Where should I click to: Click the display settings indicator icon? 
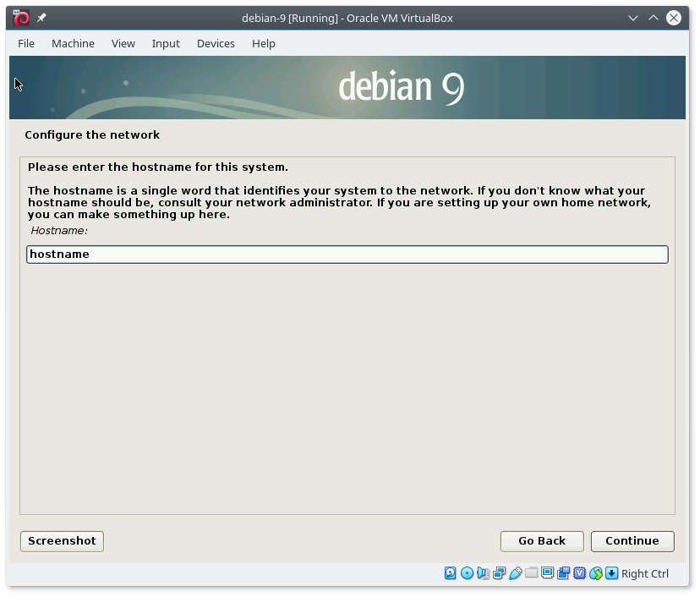(547, 573)
